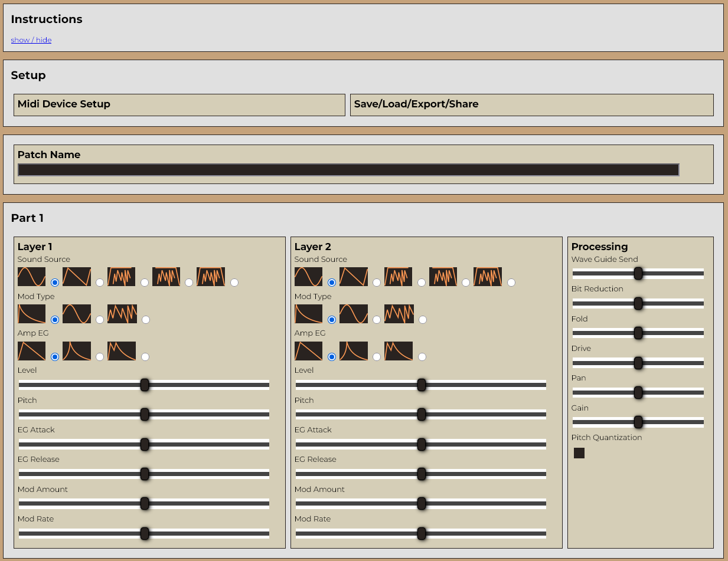The height and width of the screenshot is (561, 728).
Task: Enable Layer 1 sawtooth sound source radio button
Action: [100, 283]
